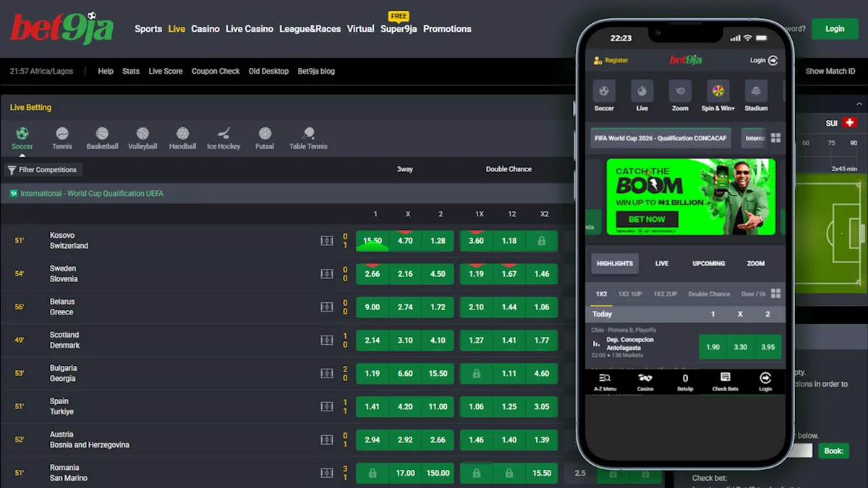This screenshot has height=488, width=868.
Task: Click the Login button top right
Action: (835, 28)
